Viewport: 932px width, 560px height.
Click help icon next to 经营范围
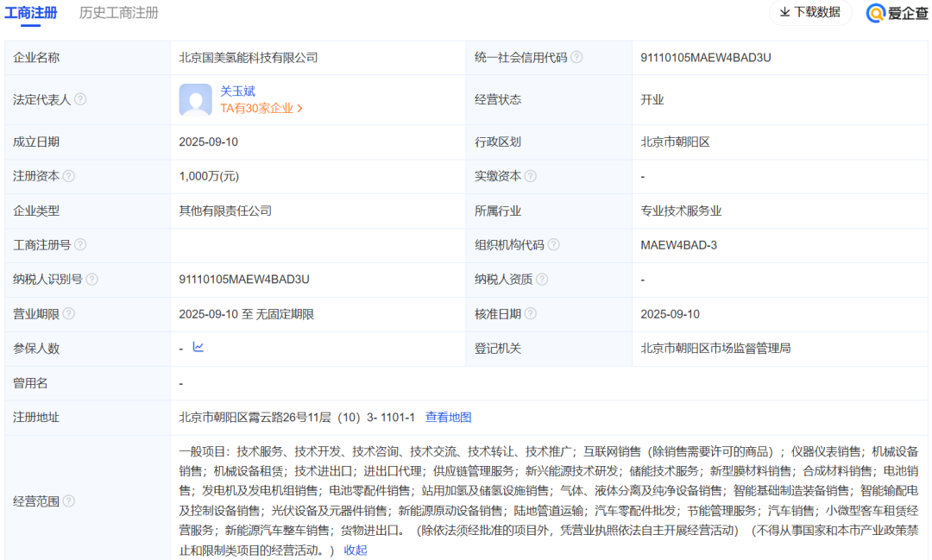[69, 501]
